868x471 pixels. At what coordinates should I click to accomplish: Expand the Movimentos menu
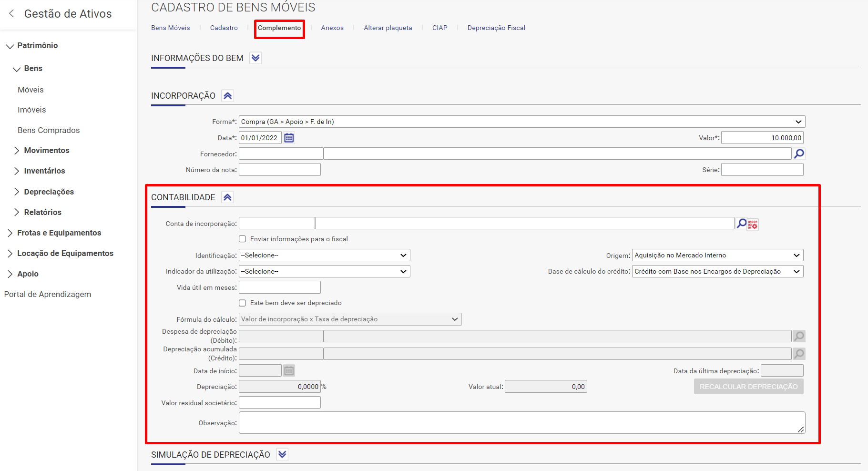[x=17, y=151]
